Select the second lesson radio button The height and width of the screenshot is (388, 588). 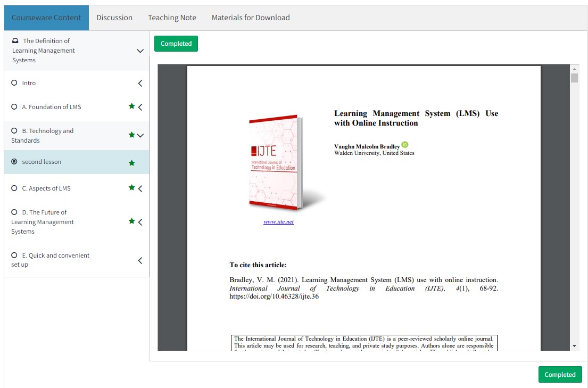coord(14,162)
